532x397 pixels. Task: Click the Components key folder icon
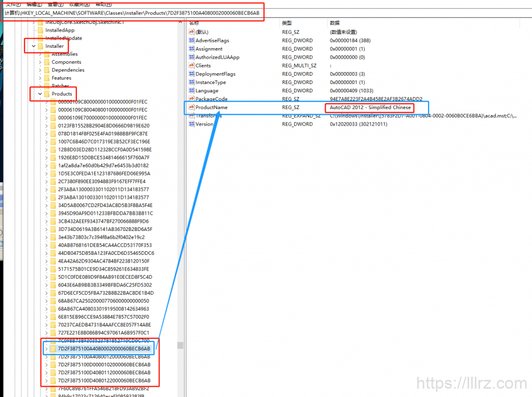click(46, 62)
